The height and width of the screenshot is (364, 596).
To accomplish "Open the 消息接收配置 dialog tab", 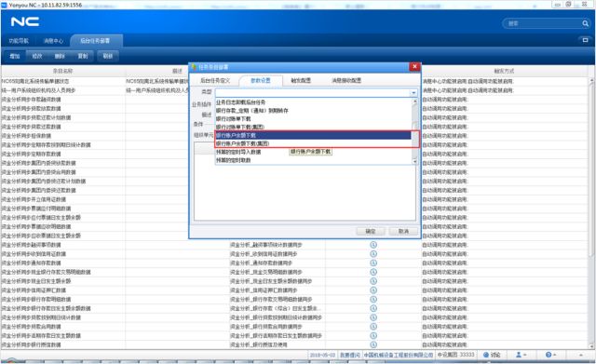I will [346, 81].
